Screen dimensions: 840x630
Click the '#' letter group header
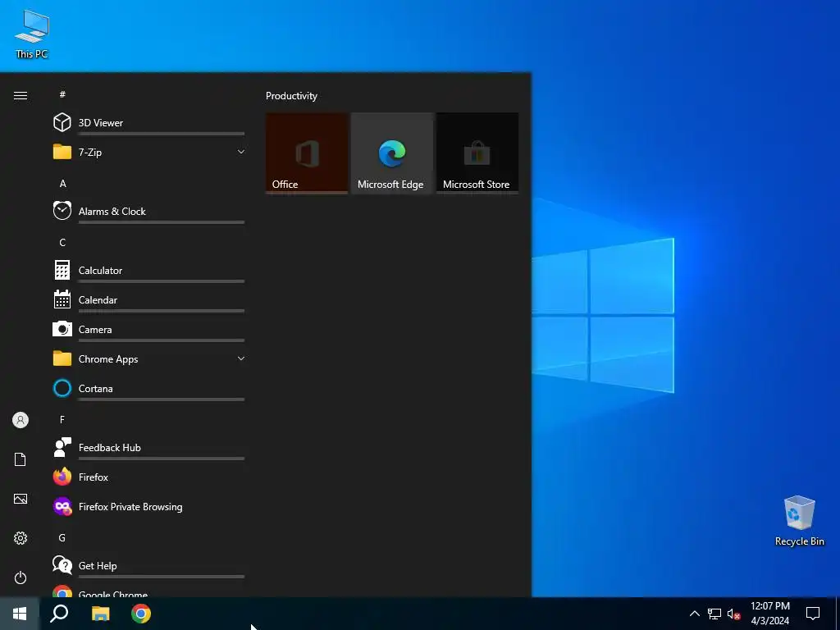[62, 94]
